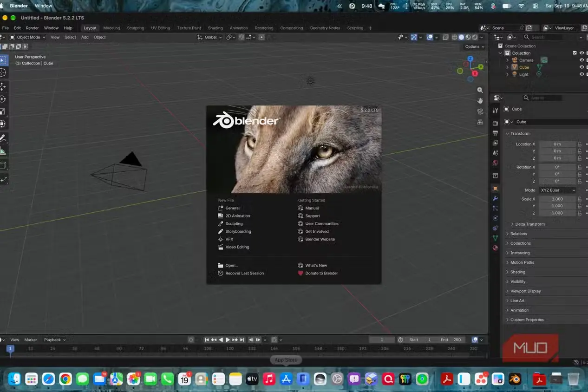Toggle the Rotation X lock icon

(580, 167)
